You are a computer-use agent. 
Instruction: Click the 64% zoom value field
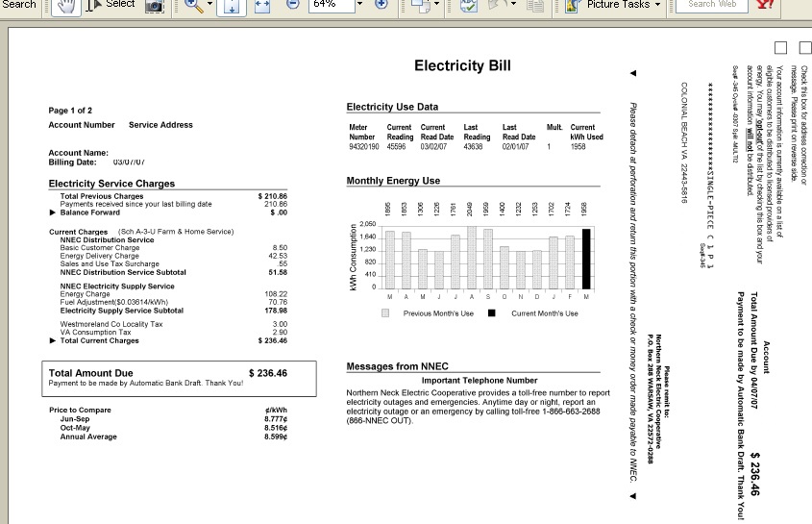(330, 5)
